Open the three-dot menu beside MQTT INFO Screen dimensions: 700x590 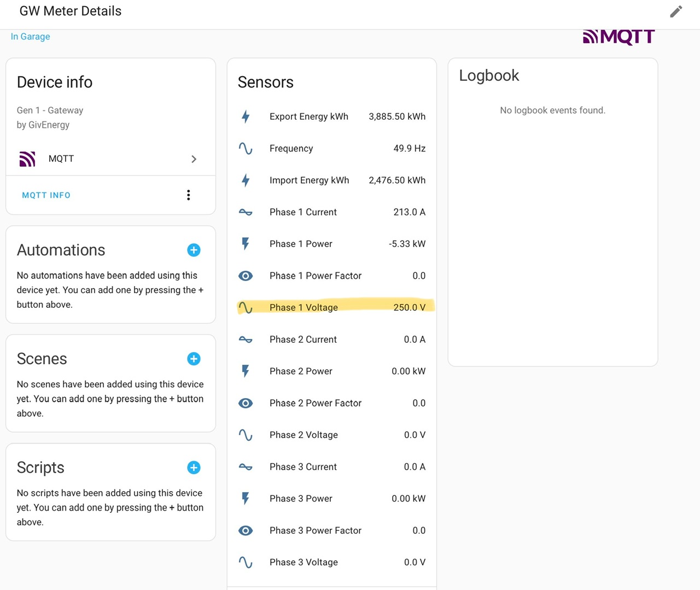[x=188, y=195]
